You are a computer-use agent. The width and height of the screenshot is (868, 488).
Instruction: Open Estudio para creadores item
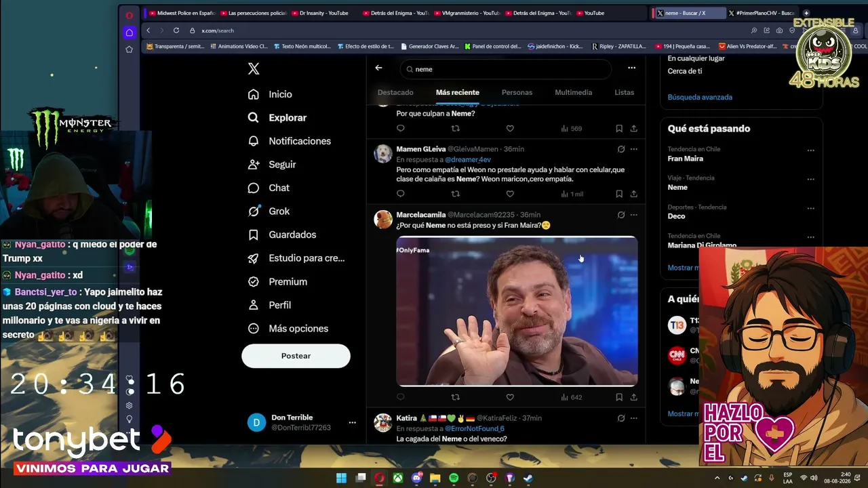[296, 258]
